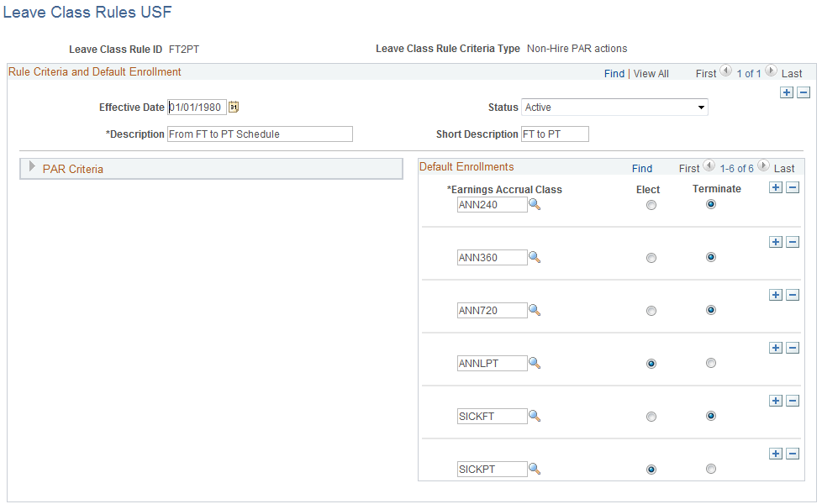Select Elect for SICKPT
Viewport: 822px width, 504px height.
click(651, 470)
